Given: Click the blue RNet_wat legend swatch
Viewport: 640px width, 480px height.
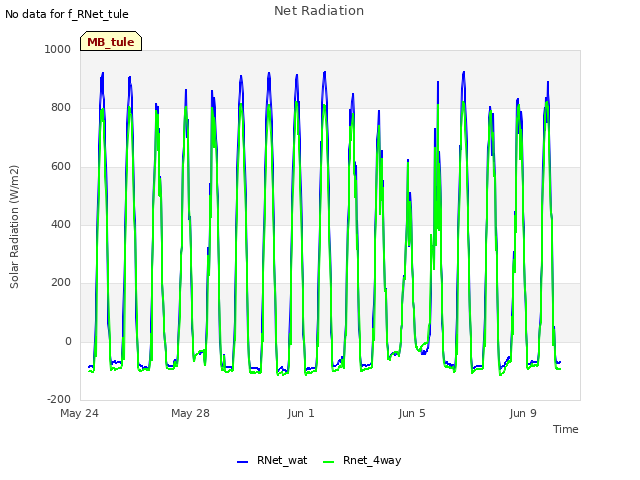Looking at the screenshot, I should tap(242, 462).
